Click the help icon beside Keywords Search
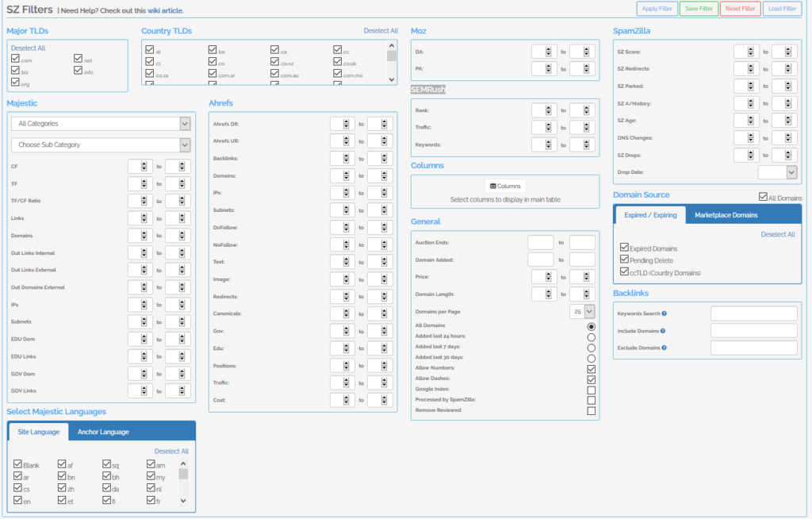This screenshot has height=519, width=812. point(664,313)
